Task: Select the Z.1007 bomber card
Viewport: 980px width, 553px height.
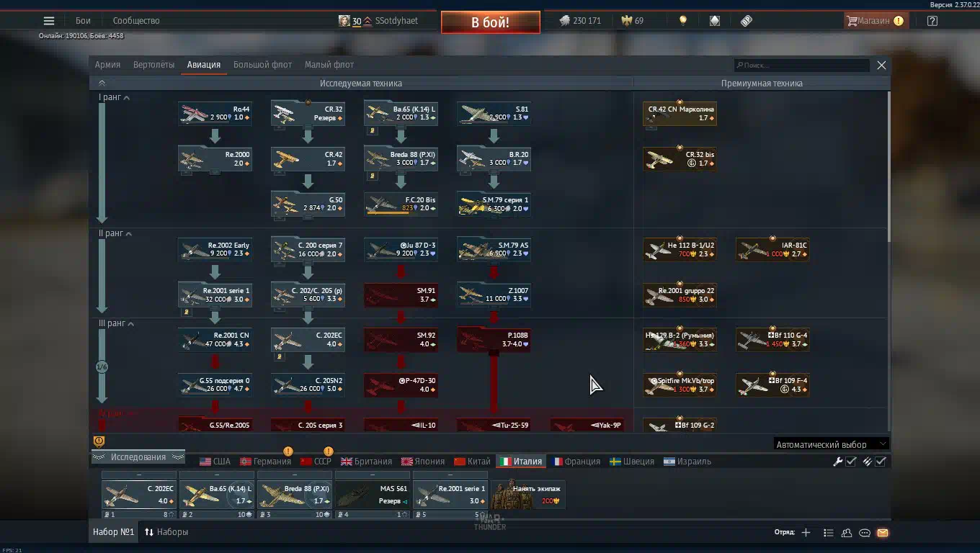Action: pyautogui.click(x=494, y=295)
